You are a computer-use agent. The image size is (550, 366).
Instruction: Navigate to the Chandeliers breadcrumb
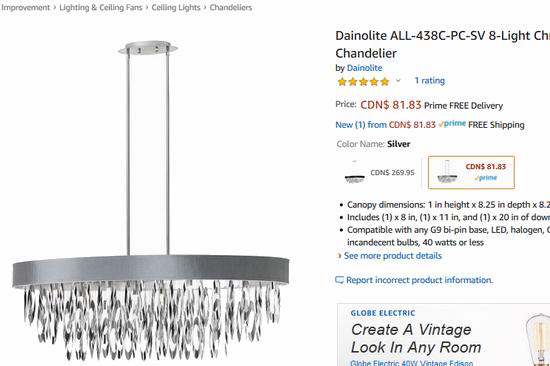click(x=231, y=7)
